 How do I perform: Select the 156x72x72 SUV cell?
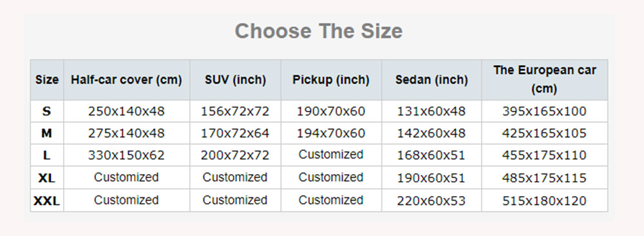(235, 111)
